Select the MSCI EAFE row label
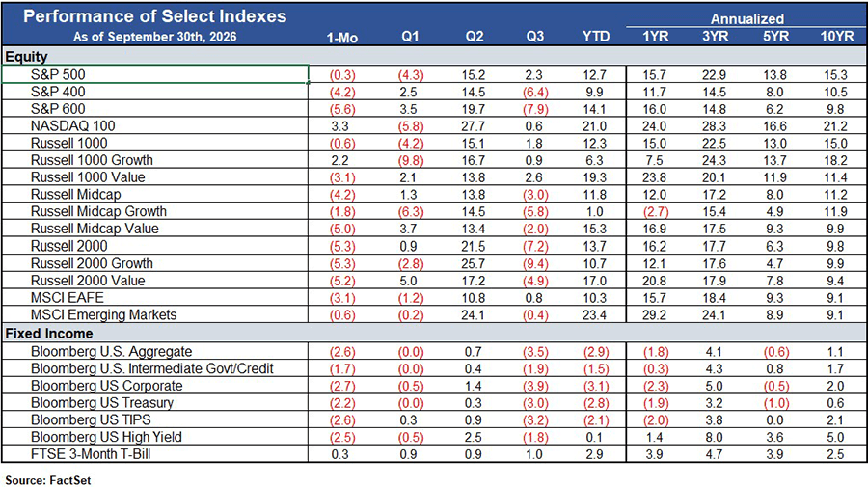The width and height of the screenshot is (868, 487). (68, 298)
